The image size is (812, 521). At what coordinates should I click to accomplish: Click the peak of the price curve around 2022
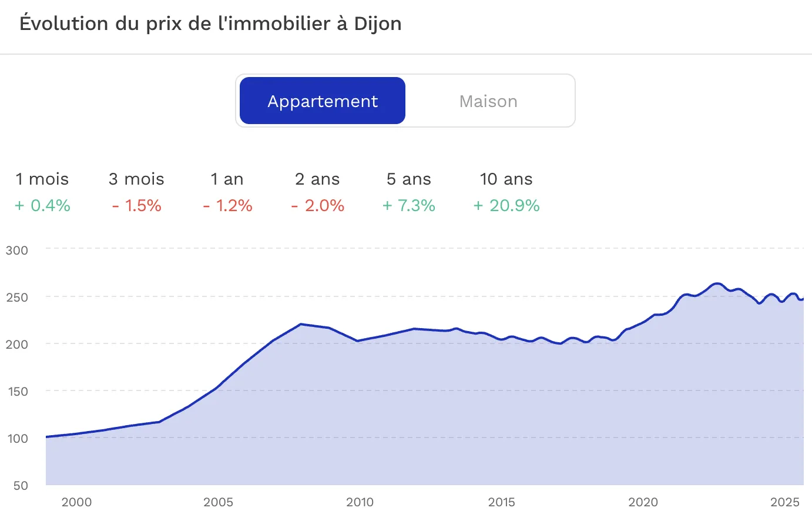(x=718, y=283)
